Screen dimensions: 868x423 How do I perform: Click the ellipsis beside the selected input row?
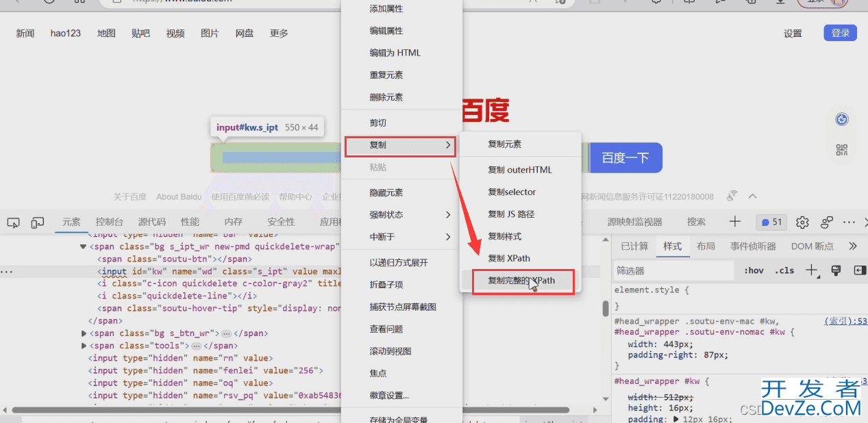tap(6, 272)
